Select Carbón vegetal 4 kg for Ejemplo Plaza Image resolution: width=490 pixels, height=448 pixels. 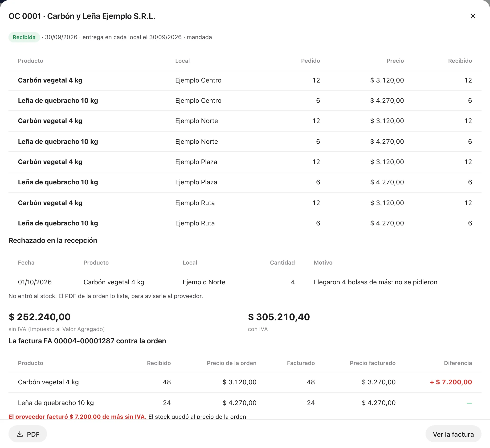(x=245, y=162)
